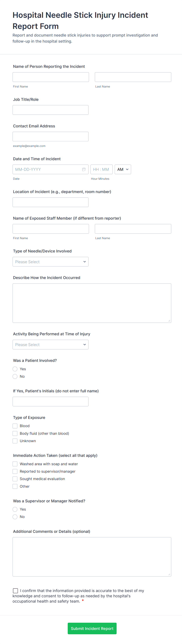Click the Submit Incident Report button
The width and height of the screenshot is (182, 644).
92,628
